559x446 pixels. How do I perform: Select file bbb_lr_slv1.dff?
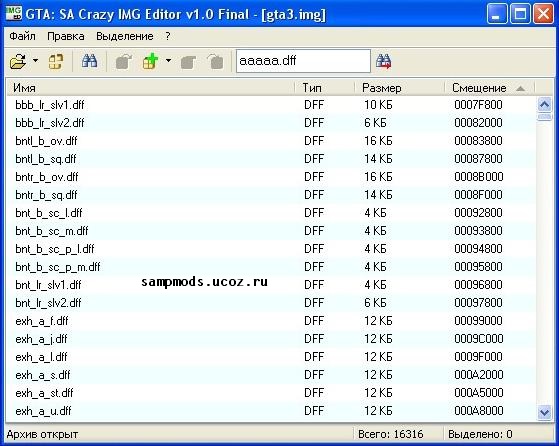coord(50,105)
